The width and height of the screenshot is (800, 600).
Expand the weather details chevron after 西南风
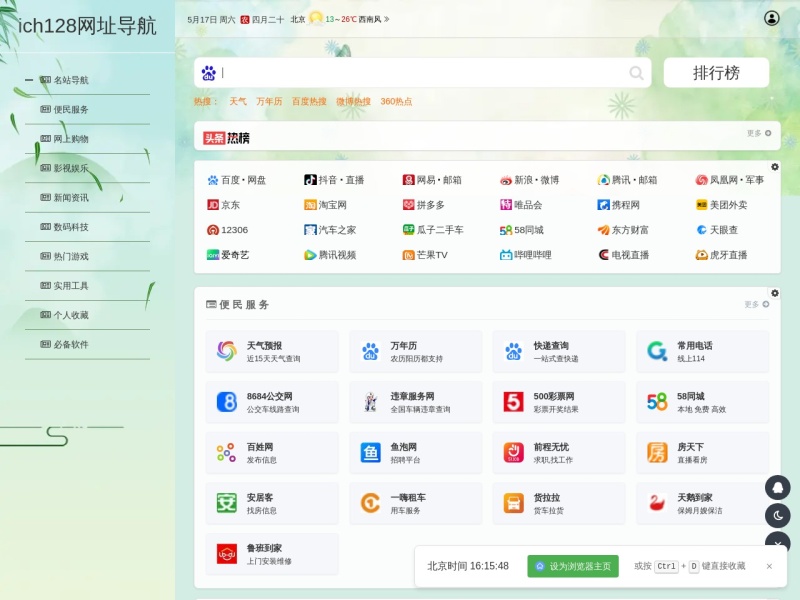pos(387,19)
